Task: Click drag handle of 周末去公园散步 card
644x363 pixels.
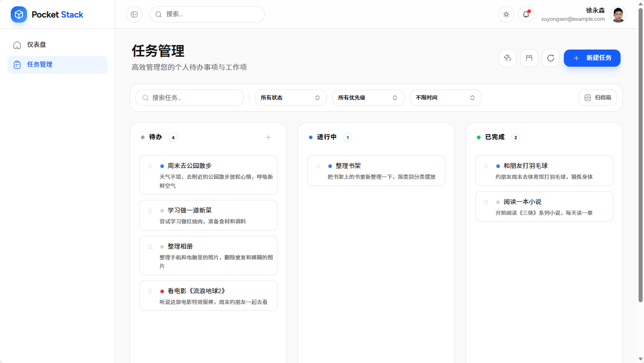Action: pos(150,166)
